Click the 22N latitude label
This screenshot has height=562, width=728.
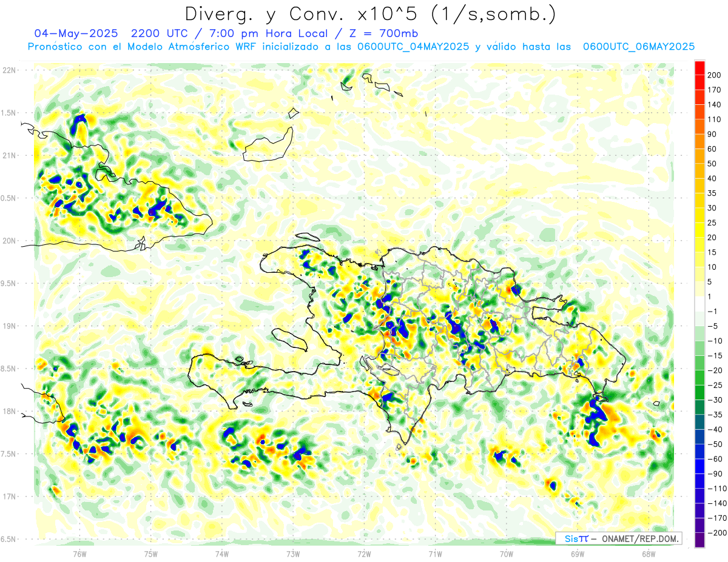8,70
